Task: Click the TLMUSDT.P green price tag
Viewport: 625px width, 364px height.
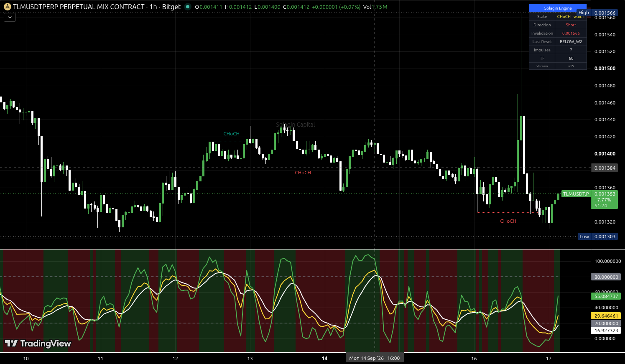Action: click(x=576, y=194)
